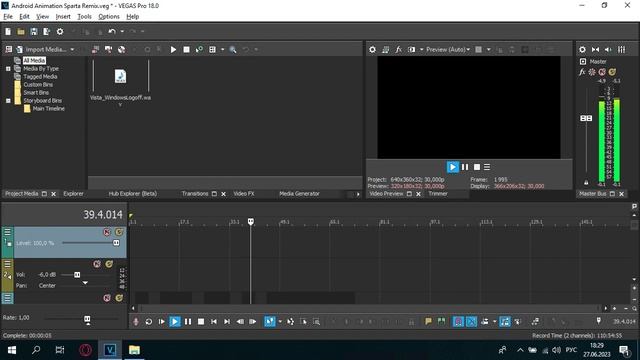The image size is (640, 360).
Task: Open project properties gear in main toolbar
Action: [x=60, y=31]
